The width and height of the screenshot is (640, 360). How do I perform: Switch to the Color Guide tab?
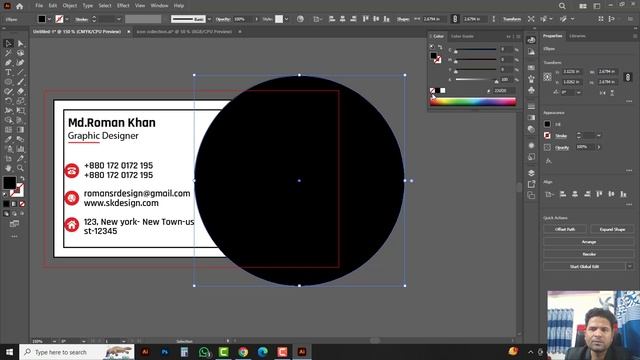click(x=462, y=36)
